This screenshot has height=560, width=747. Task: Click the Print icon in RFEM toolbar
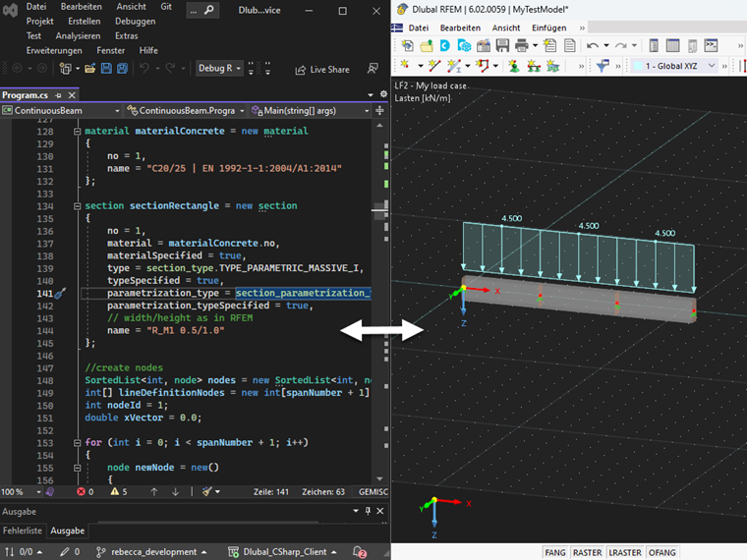522,46
